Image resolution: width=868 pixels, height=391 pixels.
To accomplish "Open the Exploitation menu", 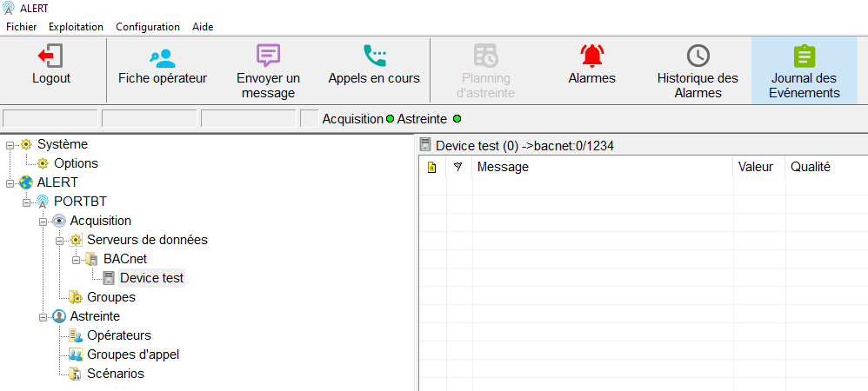I will click(x=76, y=27).
